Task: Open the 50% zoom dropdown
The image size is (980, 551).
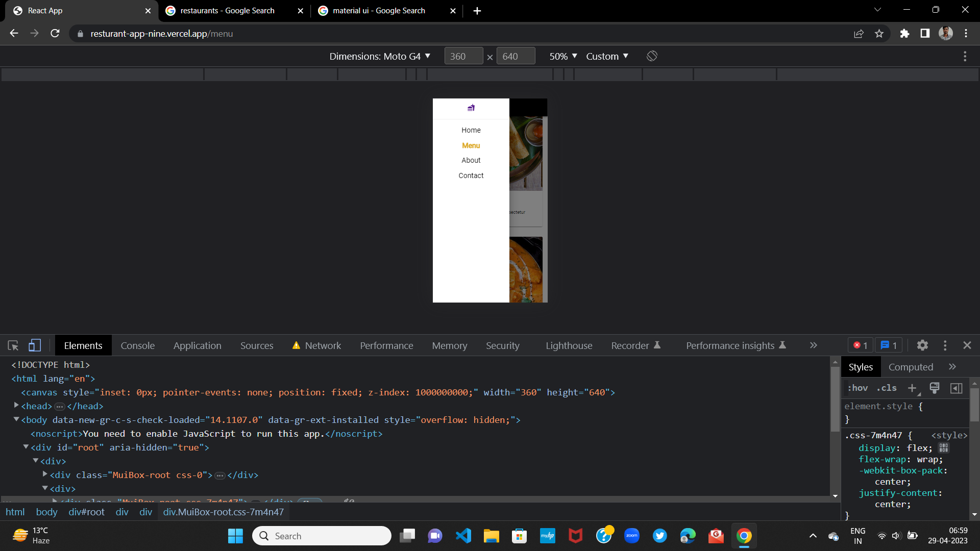Action: point(563,56)
